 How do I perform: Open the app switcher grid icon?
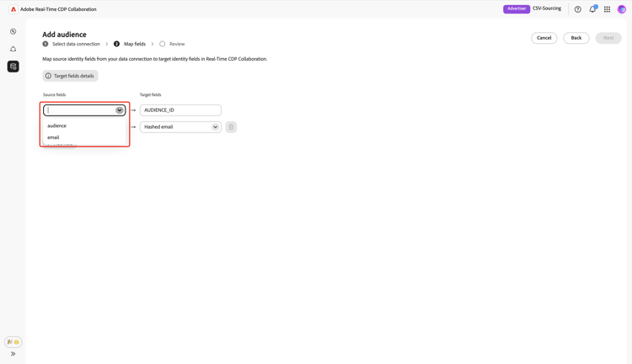[x=607, y=9]
